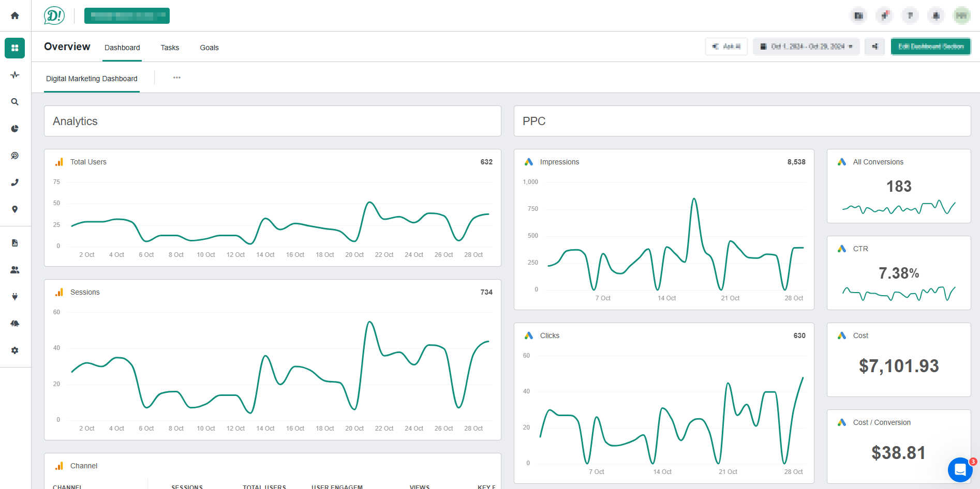Click the Ask AI button
The image size is (980, 489).
click(x=726, y=47)
